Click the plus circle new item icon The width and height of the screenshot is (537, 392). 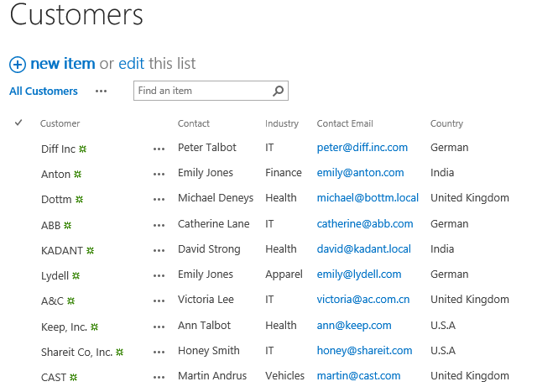pos(18,65)
